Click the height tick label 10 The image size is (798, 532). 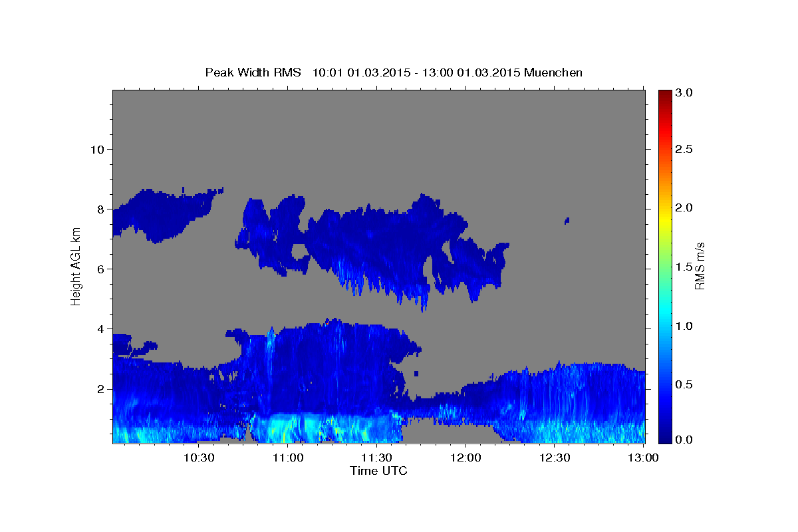tap(96, 149)
